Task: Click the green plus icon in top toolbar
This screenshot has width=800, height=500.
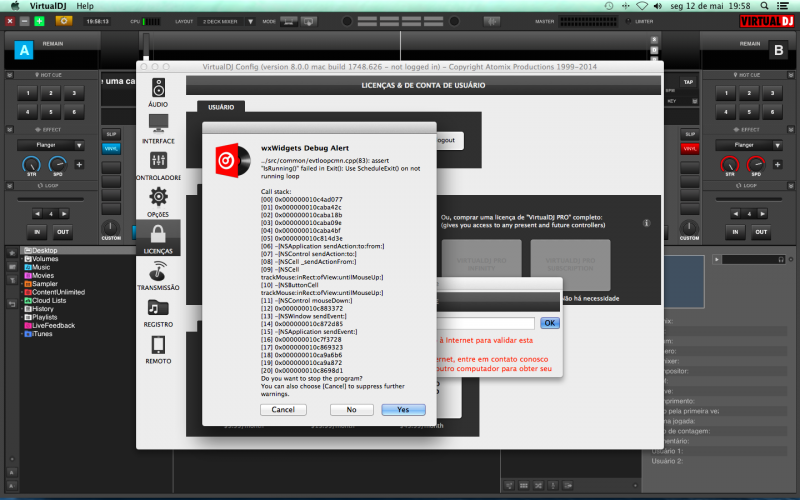Action: click(x=39, y=21)
